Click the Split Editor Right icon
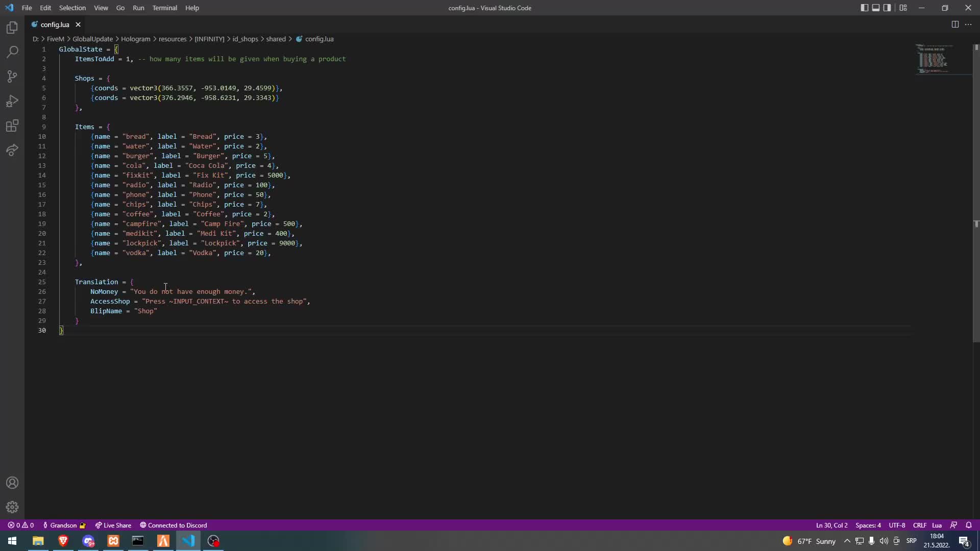Image resolution: width=980 pixels, height=551 pixels. click(x=955, y=24)
